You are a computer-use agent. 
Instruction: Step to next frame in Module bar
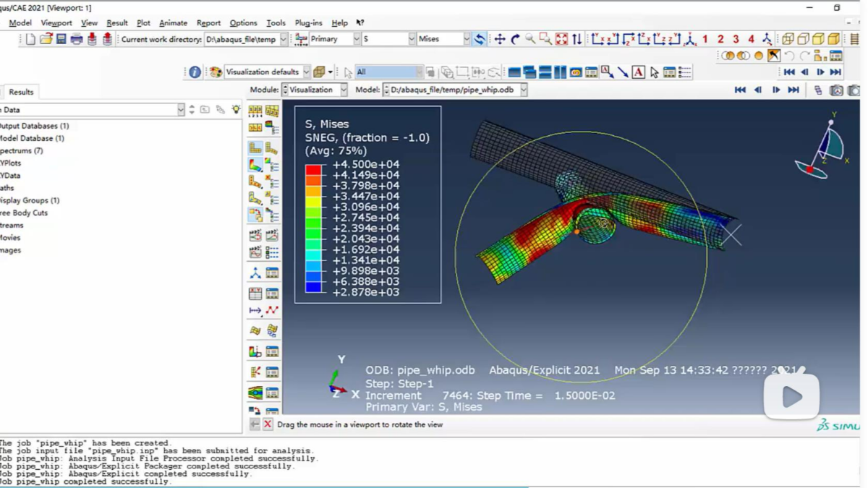(775, 90)
